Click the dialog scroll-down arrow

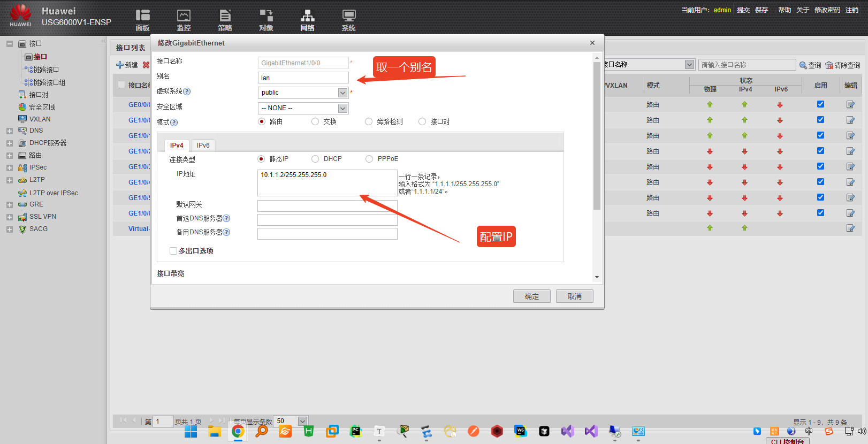(x=597, y=277)
